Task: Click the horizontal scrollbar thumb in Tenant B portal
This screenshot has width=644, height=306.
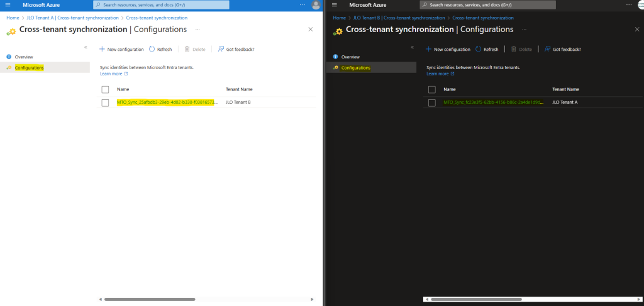Action: pos(477,300)
